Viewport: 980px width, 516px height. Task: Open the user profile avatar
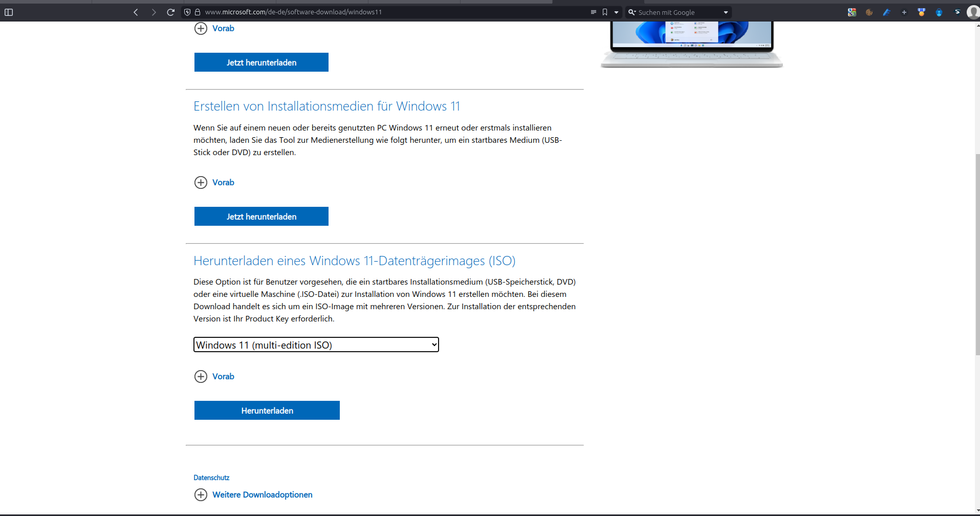coord(973,12)
